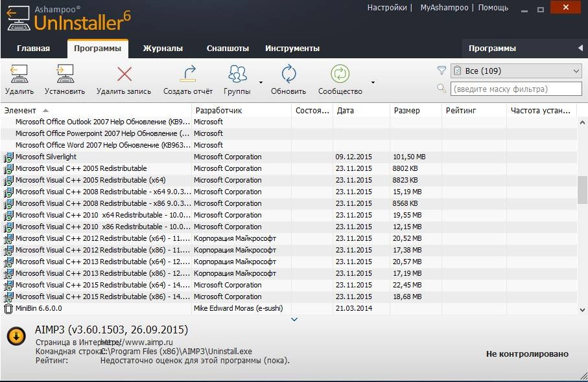The image size is (588, 382).
Task: Open the Помощь menu
Action: point(493,8)
